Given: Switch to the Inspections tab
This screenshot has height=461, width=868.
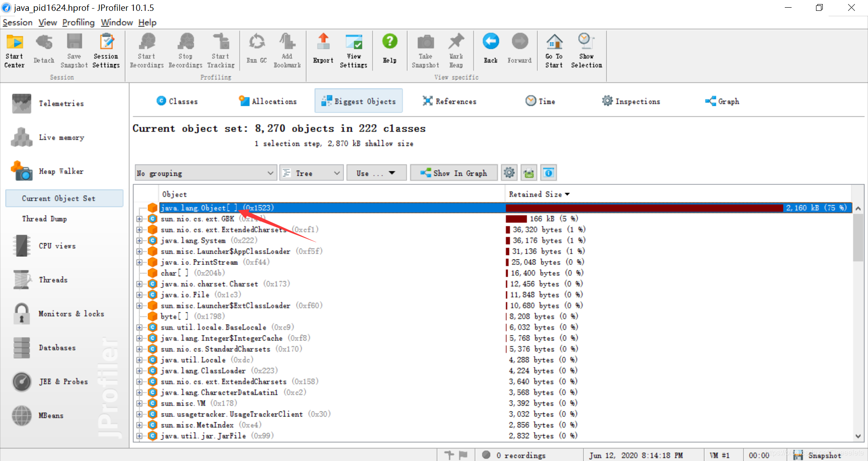Looking at the screenshot, I should coord(631,101).
